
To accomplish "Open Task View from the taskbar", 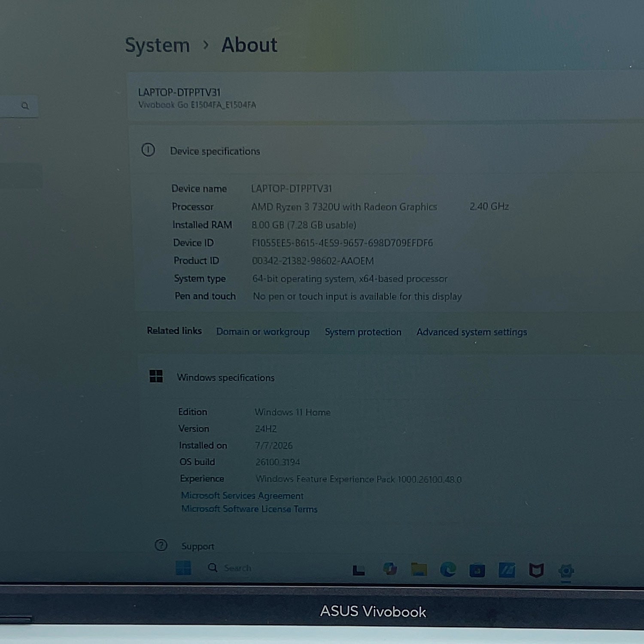I will pos(358,570).
